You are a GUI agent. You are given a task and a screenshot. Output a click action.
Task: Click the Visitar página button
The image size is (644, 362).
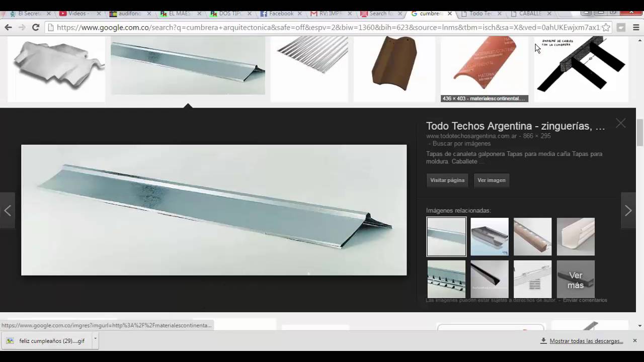pyautogui.click(x=447, y=180)
